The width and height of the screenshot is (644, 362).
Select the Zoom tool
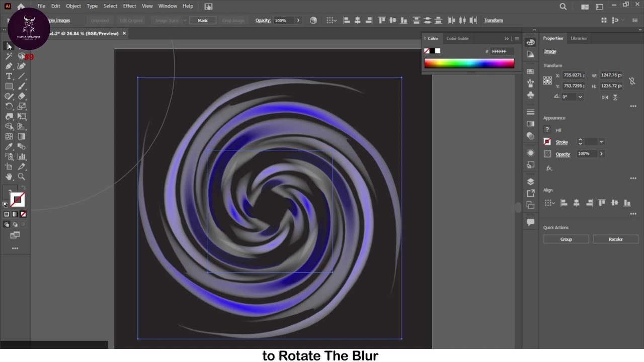[x=22, y=177]
